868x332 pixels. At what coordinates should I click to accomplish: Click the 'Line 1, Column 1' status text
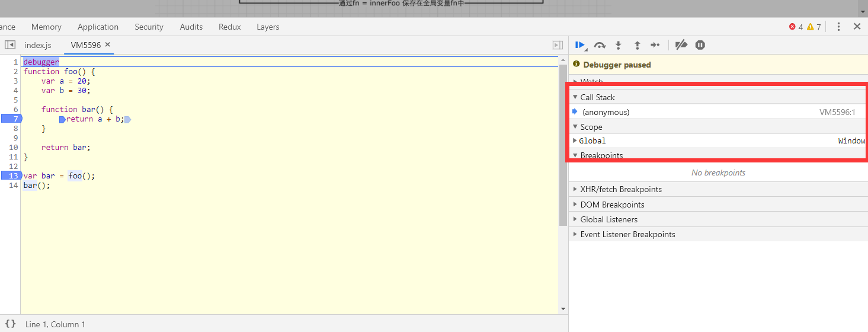point(55,324)
